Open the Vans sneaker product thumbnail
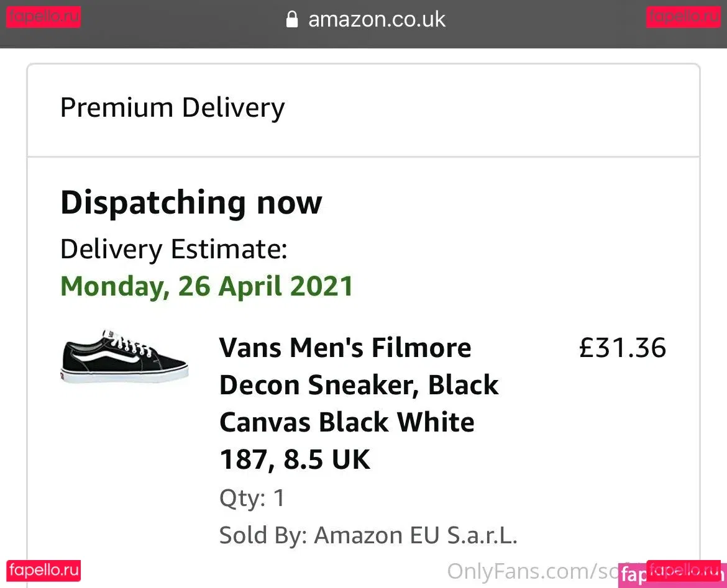The image size is (727, 588). click(x=124, y=356)
